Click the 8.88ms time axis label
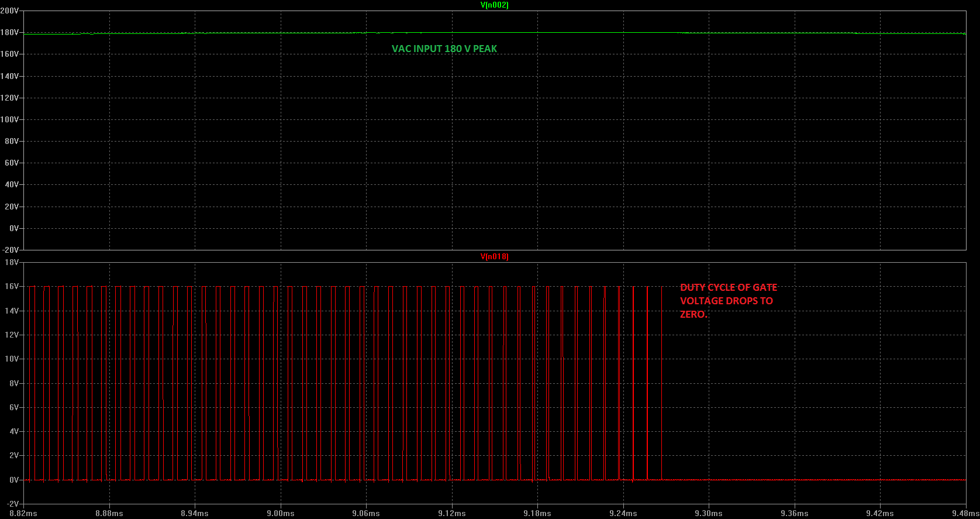Viewport: 980px width, 519px height. click(x=109, y=513)
